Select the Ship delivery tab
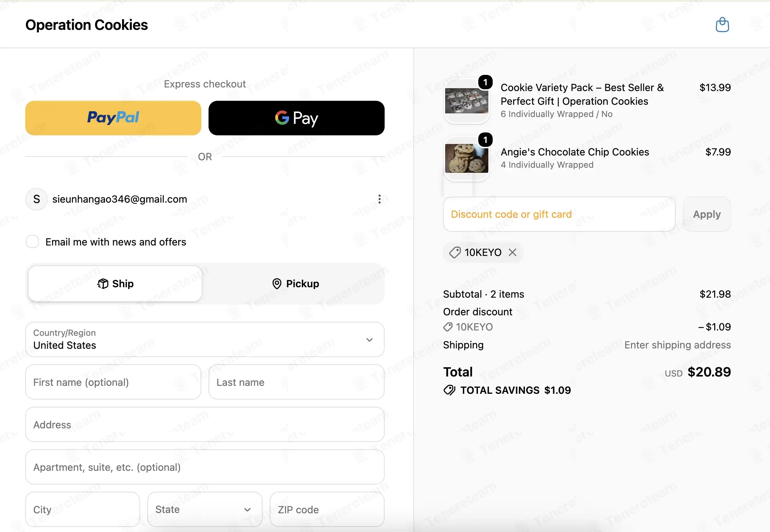Screen dimensions: 770x532 pyautogui.click(x=115, y=284)
